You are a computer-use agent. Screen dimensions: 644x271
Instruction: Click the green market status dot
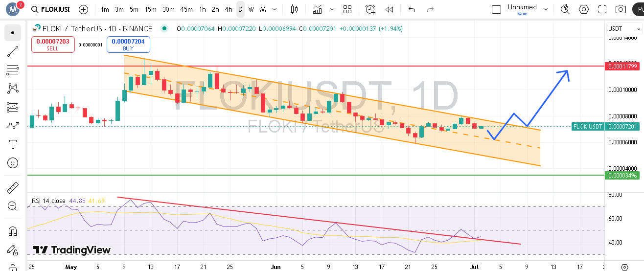tap(164, 29)
